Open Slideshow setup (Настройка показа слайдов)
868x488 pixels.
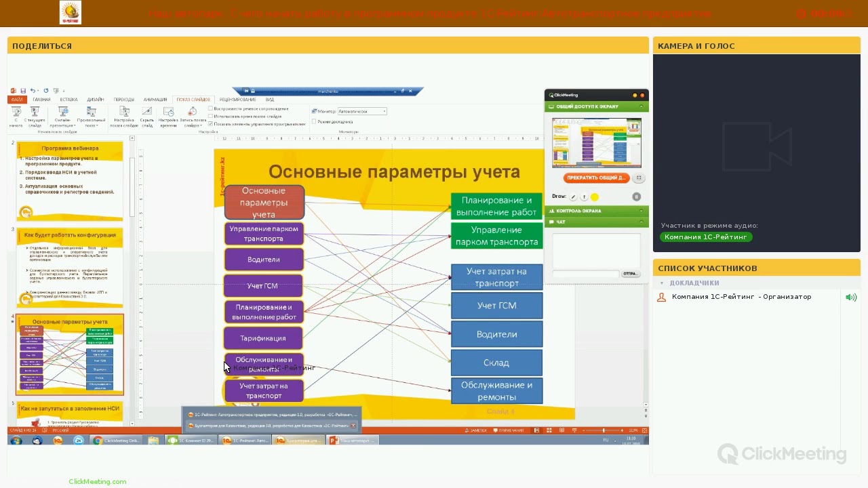coord(124,117)
